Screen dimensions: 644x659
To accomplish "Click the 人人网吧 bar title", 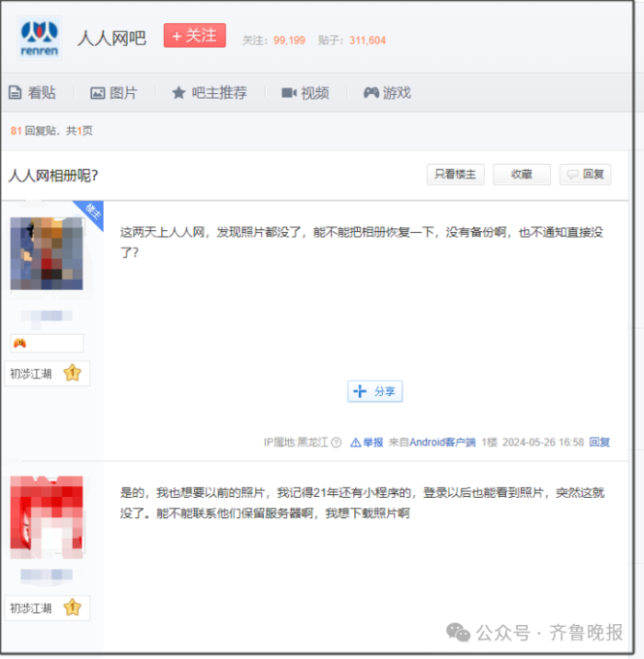I will pos(111,39).
